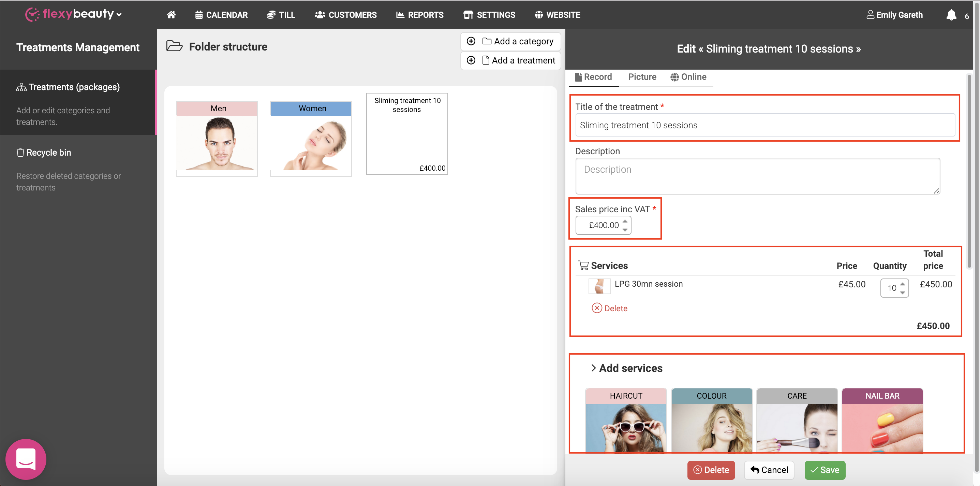Click the green Save button
980x486 pixels.
[x=825, y=470]
